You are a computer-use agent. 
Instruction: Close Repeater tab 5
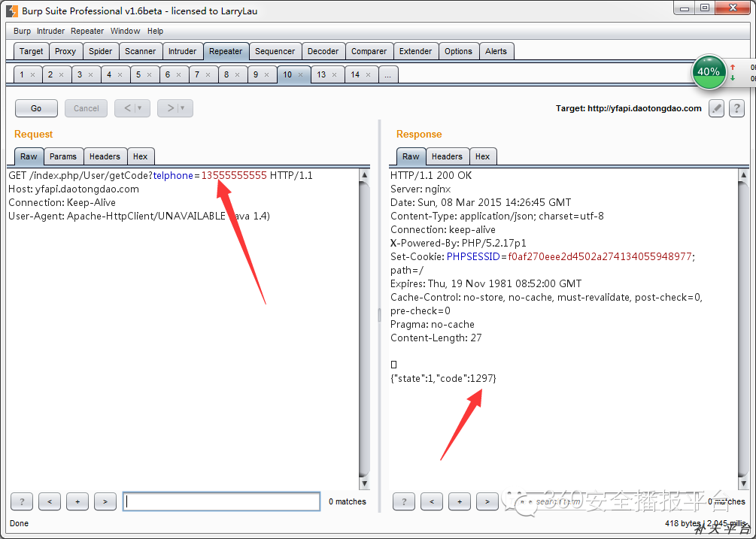(150, 74)
